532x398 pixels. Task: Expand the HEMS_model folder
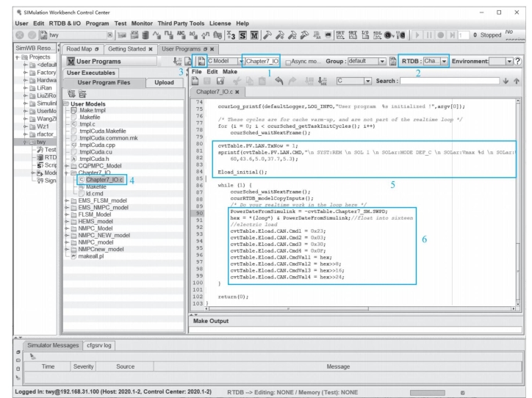click(x=67, y=221)
